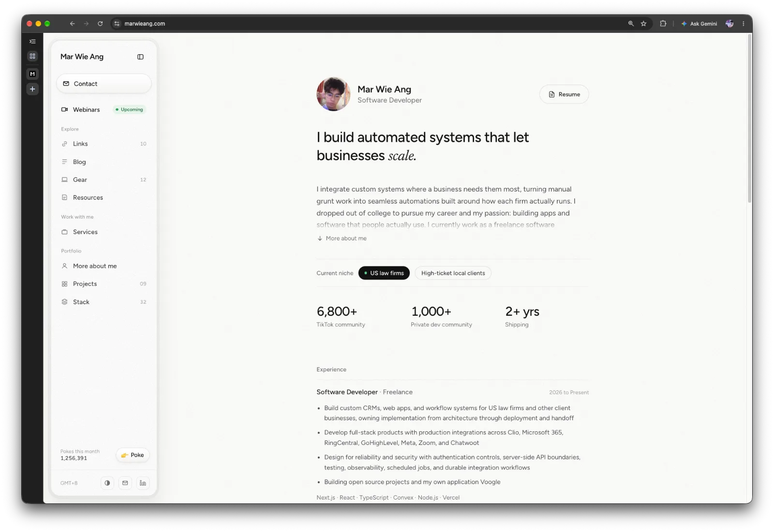Bookmark this page with the star icon

[643, 24]
